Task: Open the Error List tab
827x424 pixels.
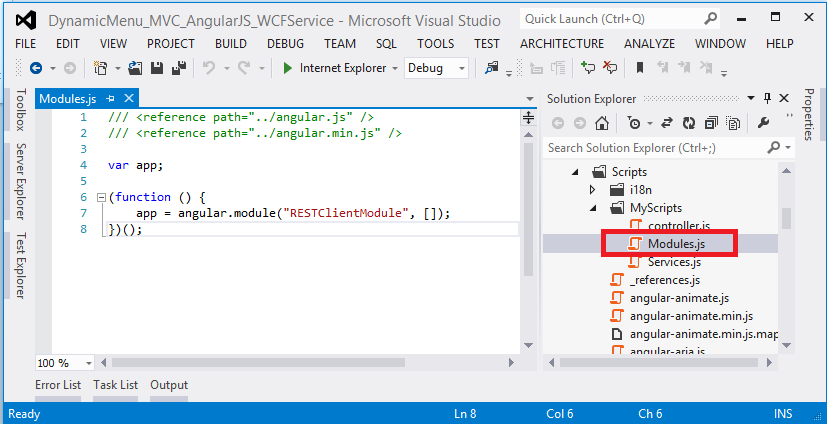Action: coord(58,385)
